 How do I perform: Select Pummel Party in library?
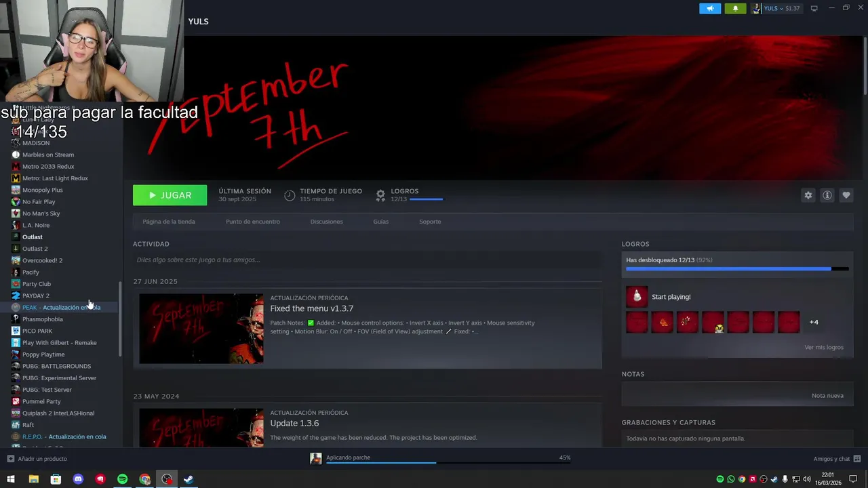(x=41, y=401)
